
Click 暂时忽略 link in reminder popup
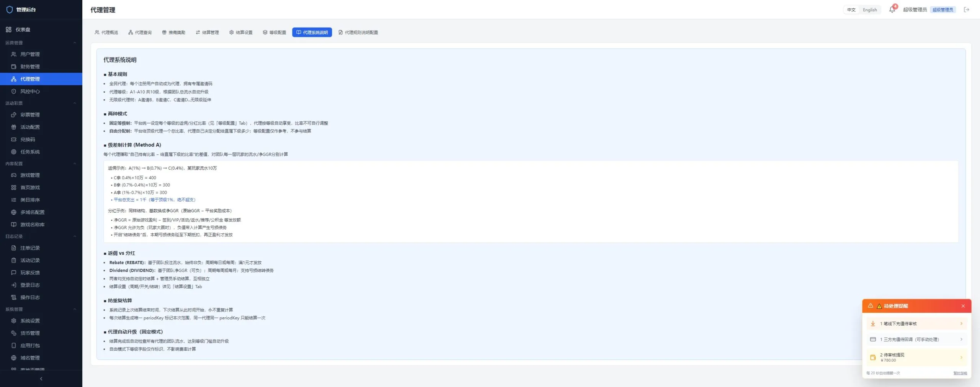[960, 373]
